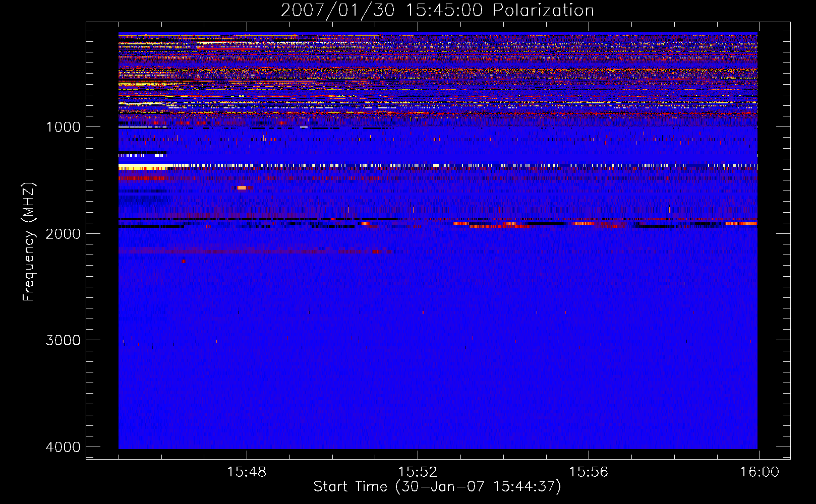Click the y-axis label "Frequency (MHZ)"

tap(29, 242)
